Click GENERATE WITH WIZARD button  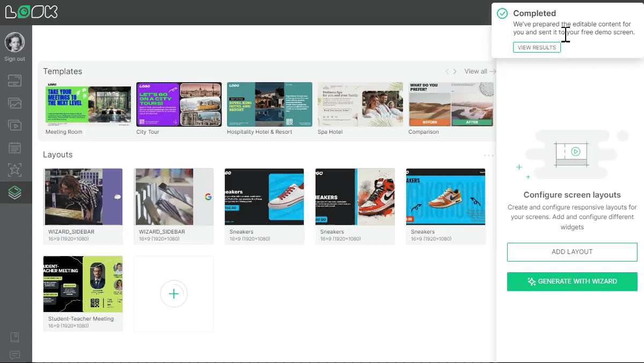(572, 281)
